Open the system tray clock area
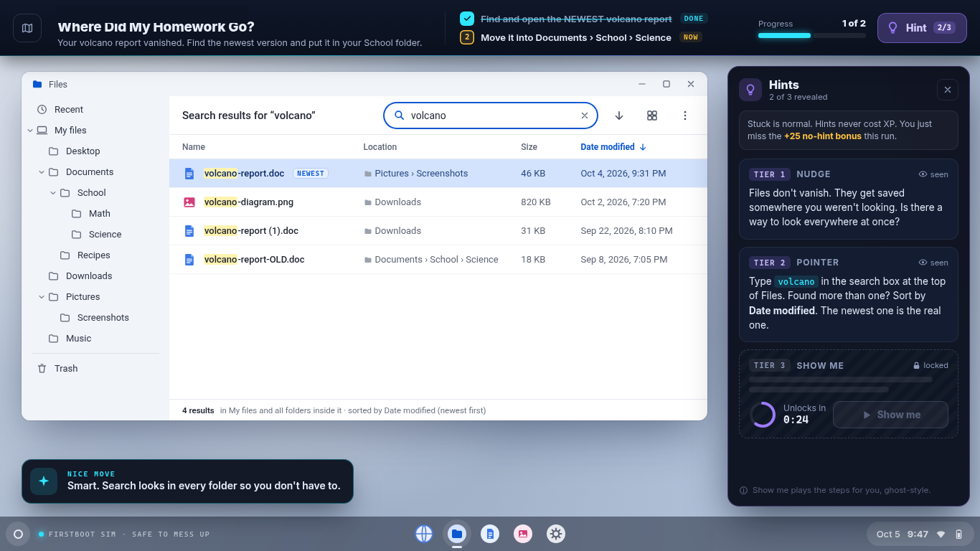 coord(920,534)
